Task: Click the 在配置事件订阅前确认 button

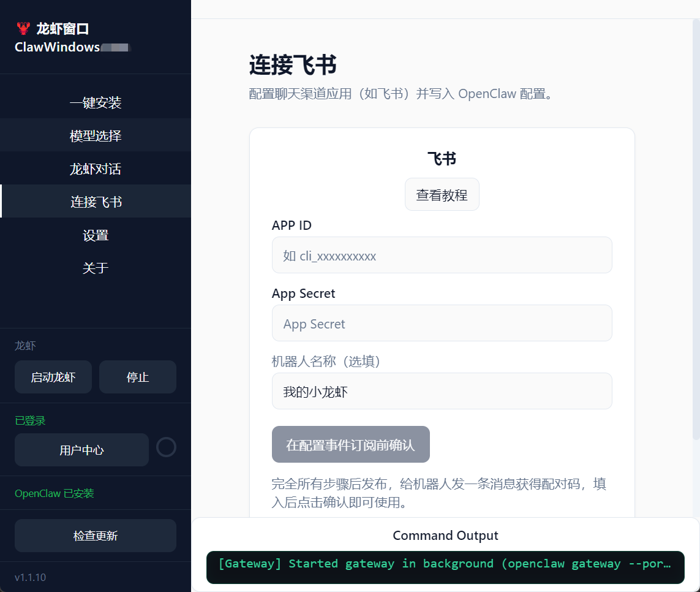Action: 351,444
